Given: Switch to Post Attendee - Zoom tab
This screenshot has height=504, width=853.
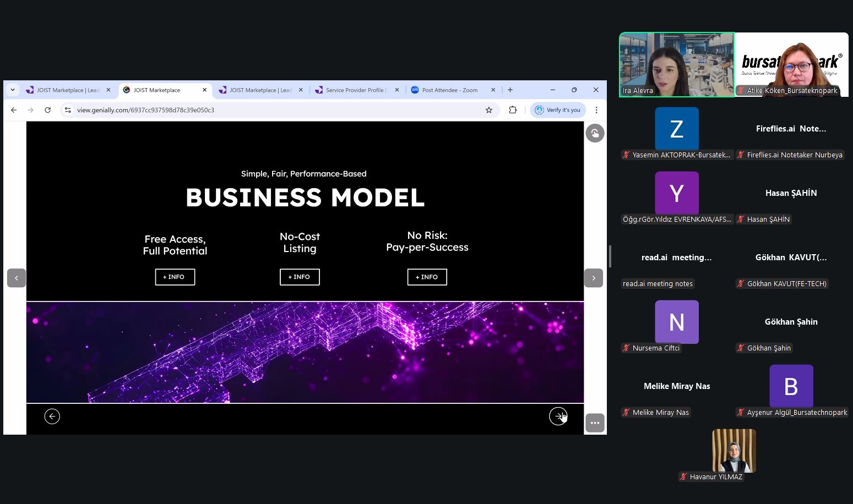Looking at the screenshot, I should tap(449, 90).
